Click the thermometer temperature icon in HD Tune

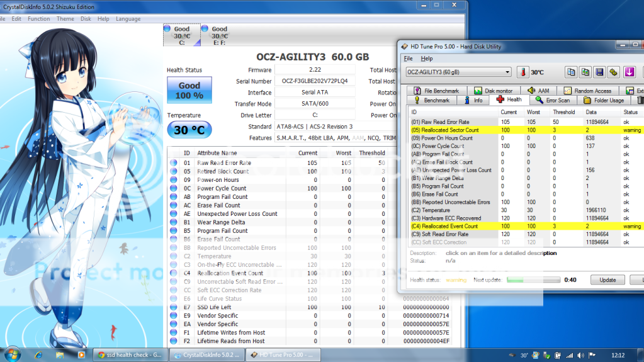pos(523,72)
